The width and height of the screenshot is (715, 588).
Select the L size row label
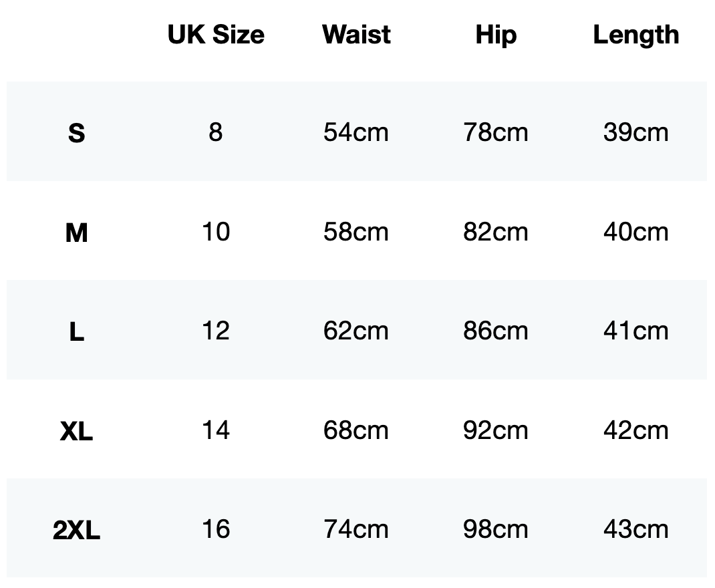click(x=77, y=332)
